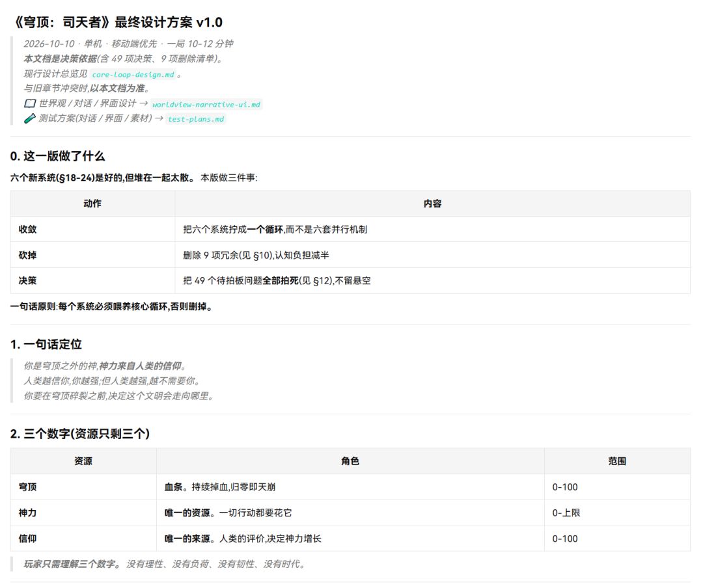
Task: Select the heading "1. 一句话定位"
Action: pos(46,344)
